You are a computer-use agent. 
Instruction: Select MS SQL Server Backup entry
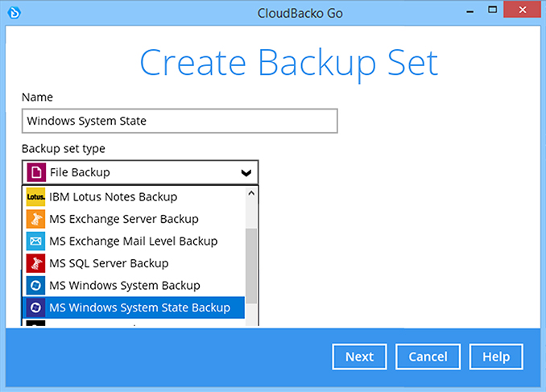pyautogui.click(x=134, y=263)
